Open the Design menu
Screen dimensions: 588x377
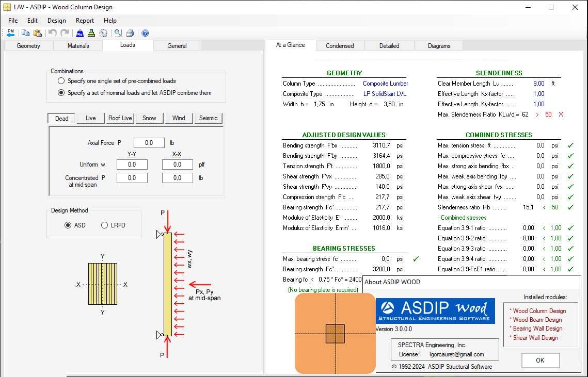[56, 21]
